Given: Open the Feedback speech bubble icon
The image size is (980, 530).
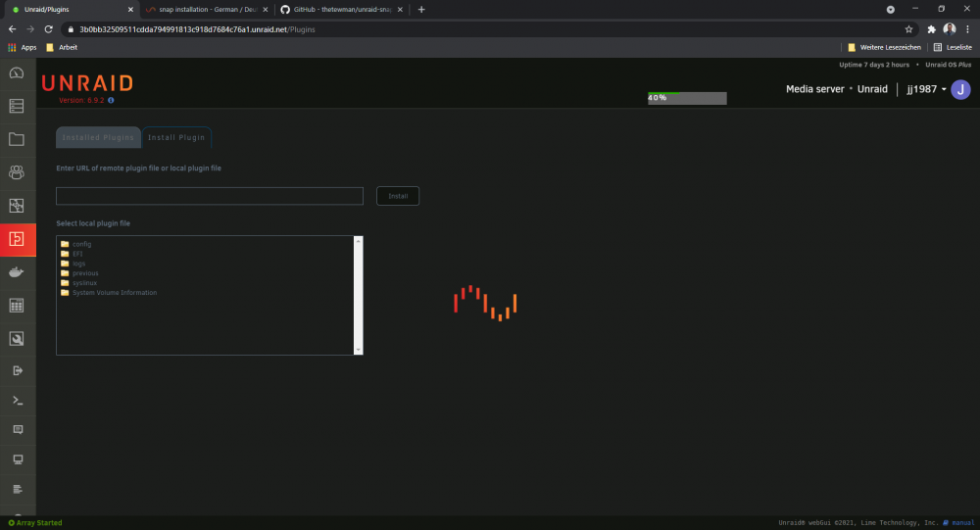Looking at the screenshot, I should tap(18, 430).
